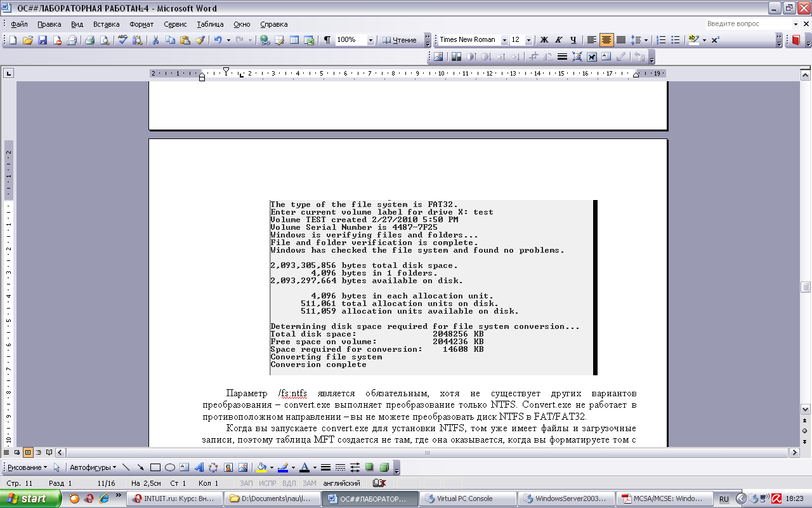
Task: Open Line Style on the Picture toolbar
Action: (x=562, y=57)
